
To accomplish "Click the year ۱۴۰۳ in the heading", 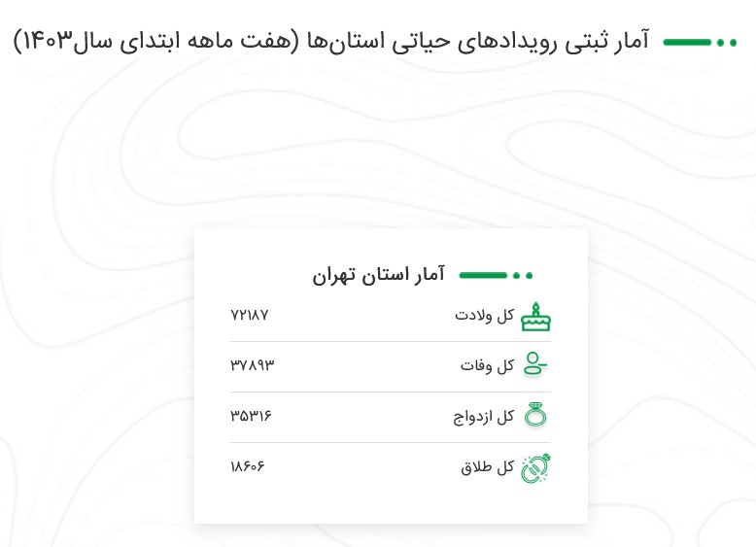I will pyautogui.click(x=48, y=41).
